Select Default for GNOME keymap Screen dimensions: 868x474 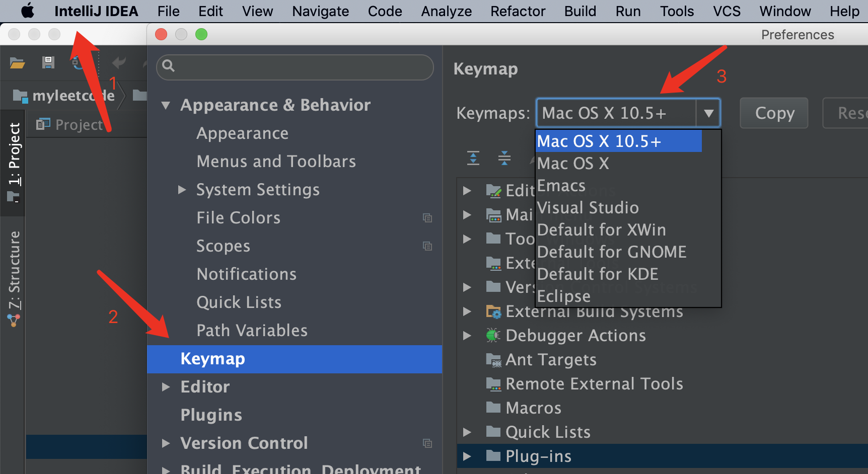click(628, 252)
